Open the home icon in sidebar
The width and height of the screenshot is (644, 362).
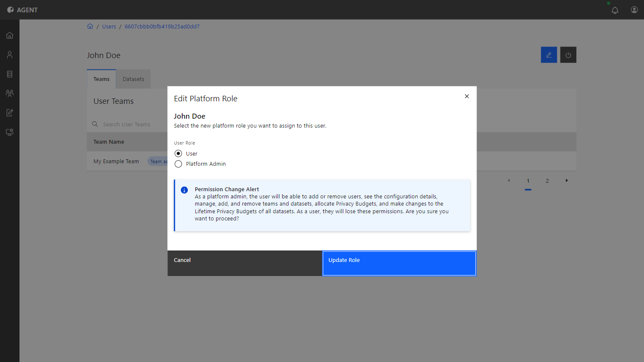pos(10,35)
